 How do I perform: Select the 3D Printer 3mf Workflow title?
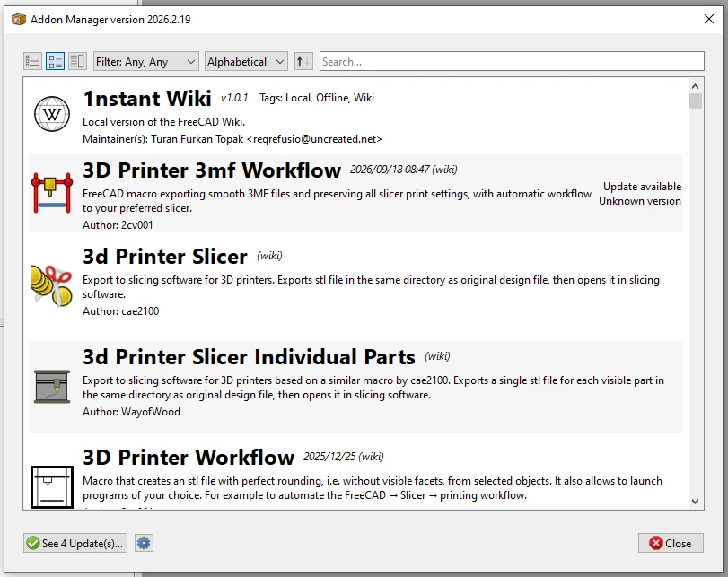coord(212,170)
